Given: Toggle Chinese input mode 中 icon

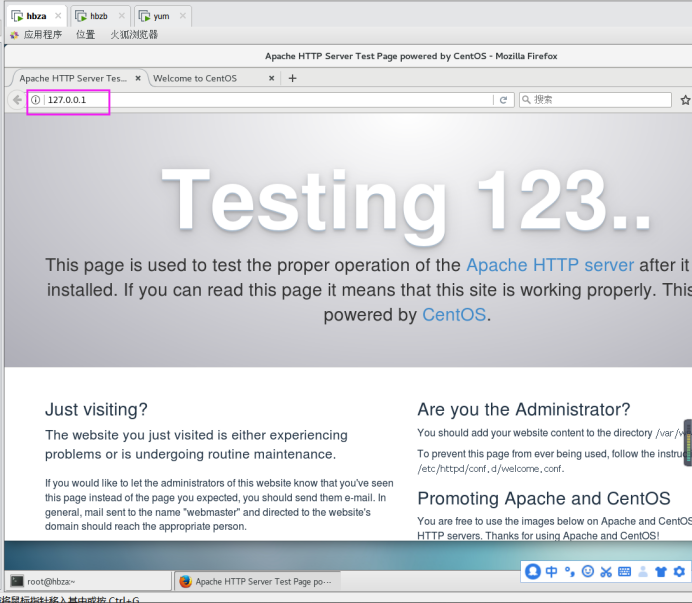Looking at the screenshot, I should pyautogui.click(x=551, y=572).
